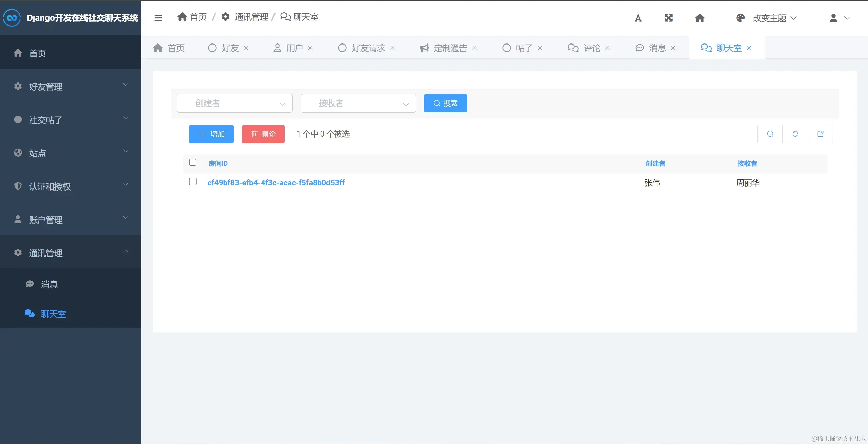Select 消息 in the sidebar submenu
Viewport: 868px width, 444px height.
coord(49,284)
